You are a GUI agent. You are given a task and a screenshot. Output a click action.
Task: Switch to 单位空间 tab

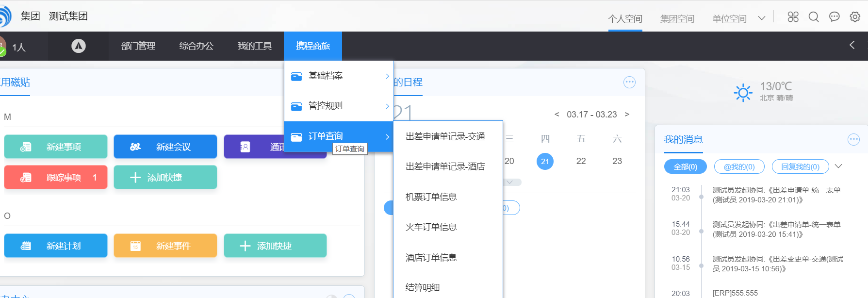[x=729, y=18]
